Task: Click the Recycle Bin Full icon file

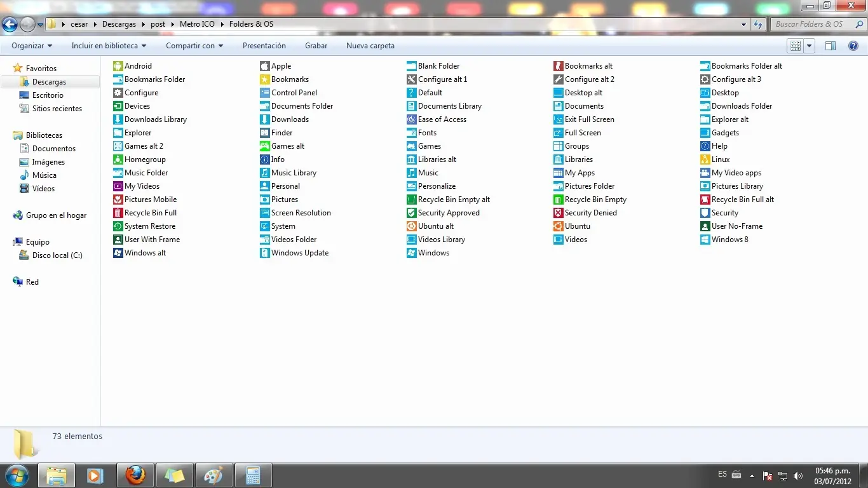Action: coord(150,213)
